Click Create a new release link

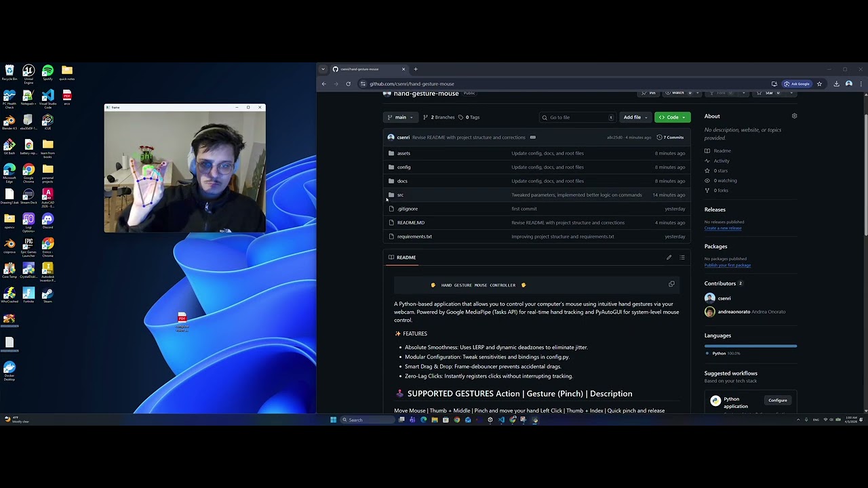(x=723, y=228)
